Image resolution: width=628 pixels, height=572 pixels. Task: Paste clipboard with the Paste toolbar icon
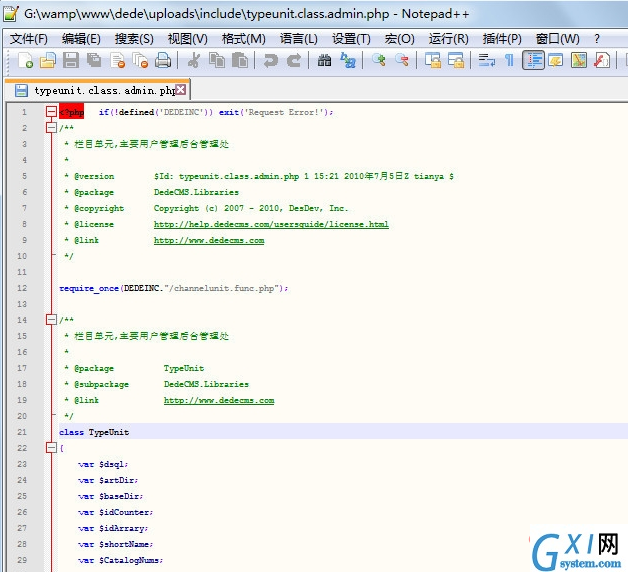240,60
